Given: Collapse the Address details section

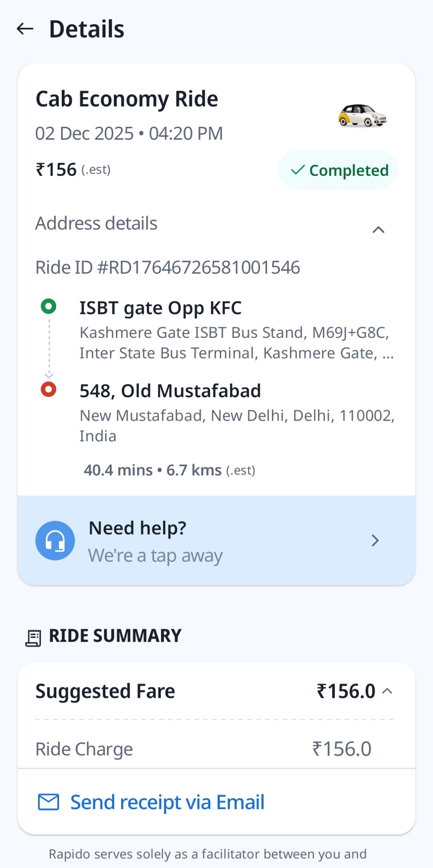Looking at the screenshot, I should point(378,230).
